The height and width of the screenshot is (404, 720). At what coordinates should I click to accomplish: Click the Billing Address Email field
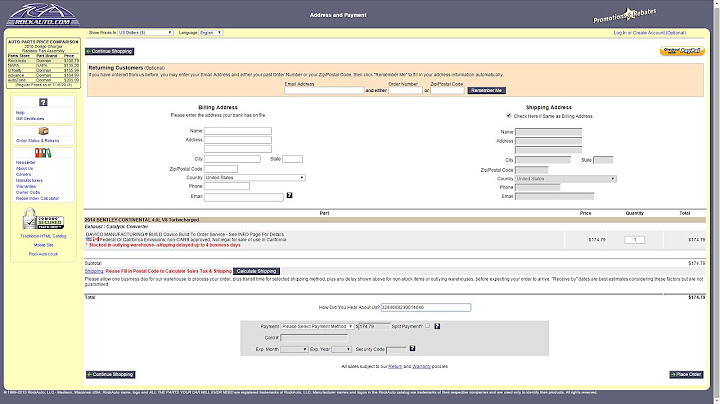click(x=244, y=197)
